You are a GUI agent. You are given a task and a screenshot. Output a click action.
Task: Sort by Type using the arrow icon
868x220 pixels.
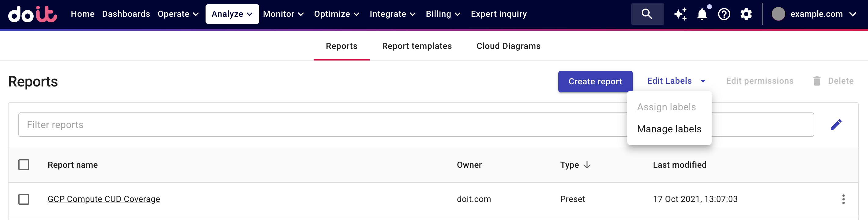587,165
